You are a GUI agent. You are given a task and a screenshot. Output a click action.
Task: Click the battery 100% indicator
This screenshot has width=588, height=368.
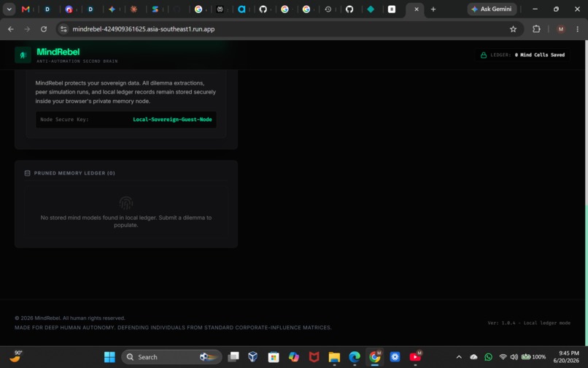click(x=533, y=357)
